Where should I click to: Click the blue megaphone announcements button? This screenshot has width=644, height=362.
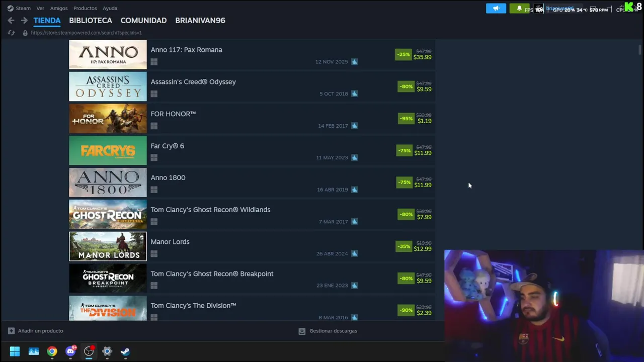point(496,8)
